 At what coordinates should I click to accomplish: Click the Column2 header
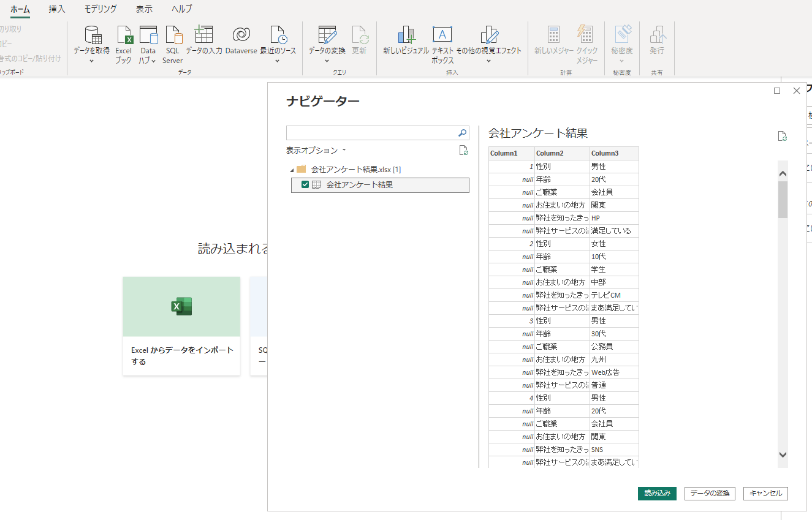[x=562, y=153]
